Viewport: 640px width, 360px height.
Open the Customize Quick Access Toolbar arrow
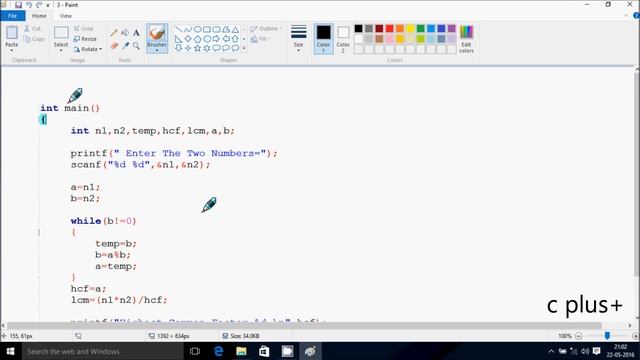(48, 5)
